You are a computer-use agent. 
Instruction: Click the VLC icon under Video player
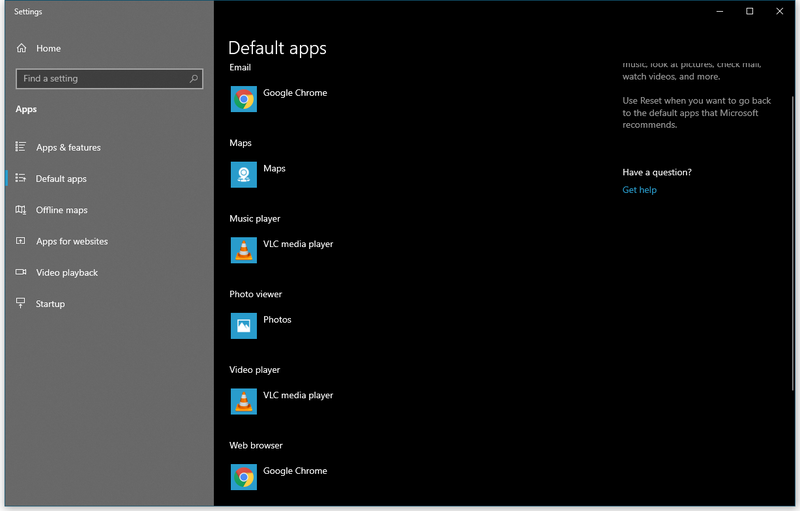[243, 401]
